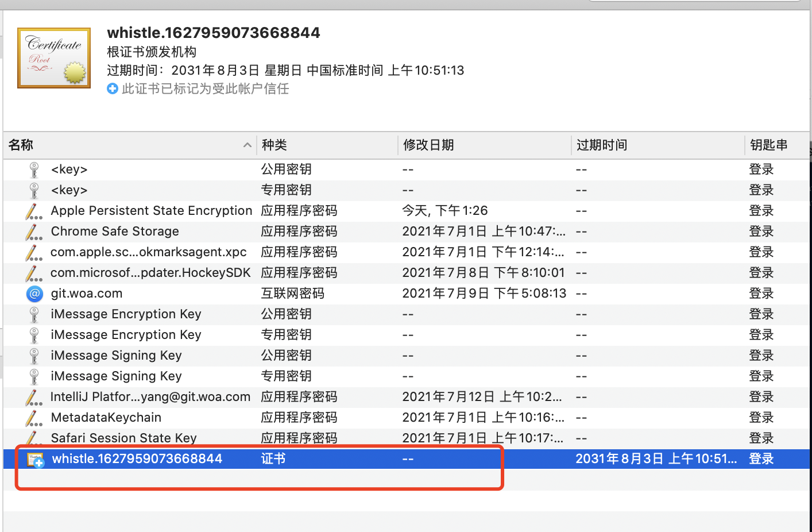
Task: Click the IntelliJ Platform password pencil icon
Action: 34,397
